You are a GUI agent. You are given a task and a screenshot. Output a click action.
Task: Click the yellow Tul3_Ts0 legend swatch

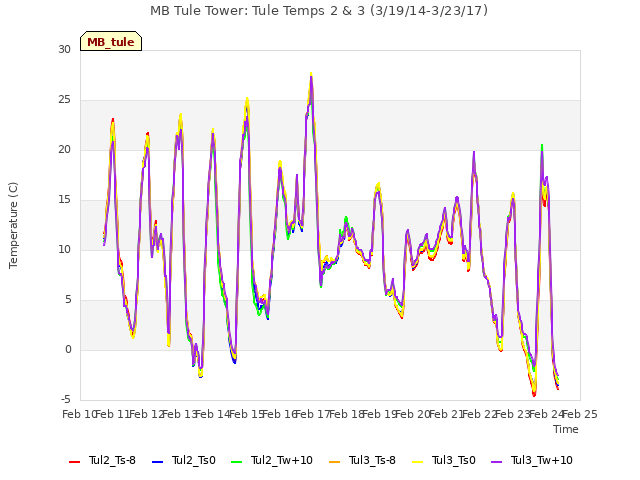(x=417, y=462)
